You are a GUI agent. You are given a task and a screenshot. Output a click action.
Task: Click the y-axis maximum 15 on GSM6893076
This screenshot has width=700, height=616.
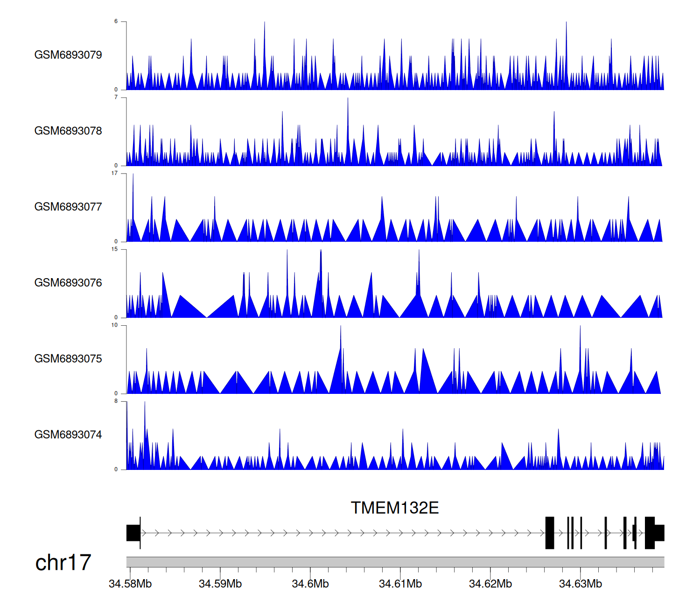point(114,249)
